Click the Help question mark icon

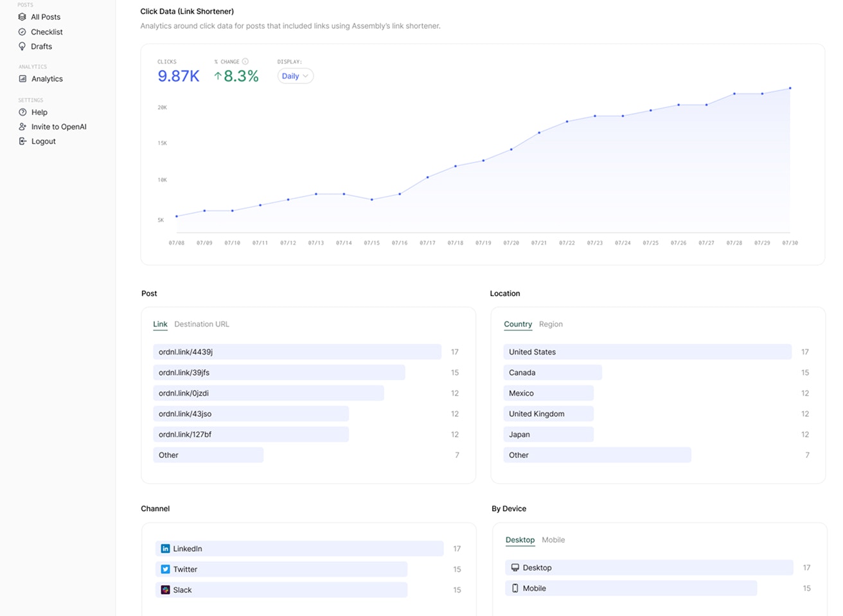pos(22,112)
